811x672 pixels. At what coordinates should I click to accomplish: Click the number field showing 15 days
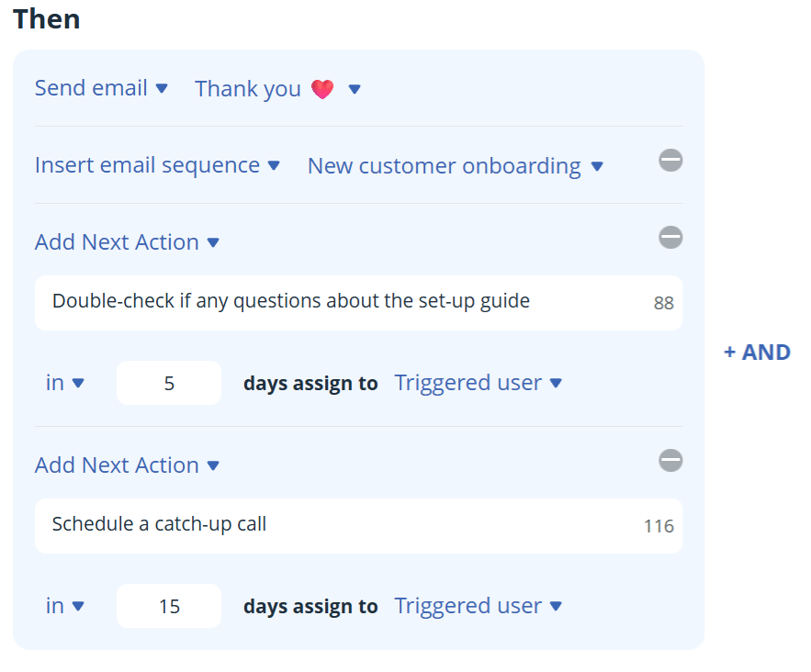[x=169, y=606]
